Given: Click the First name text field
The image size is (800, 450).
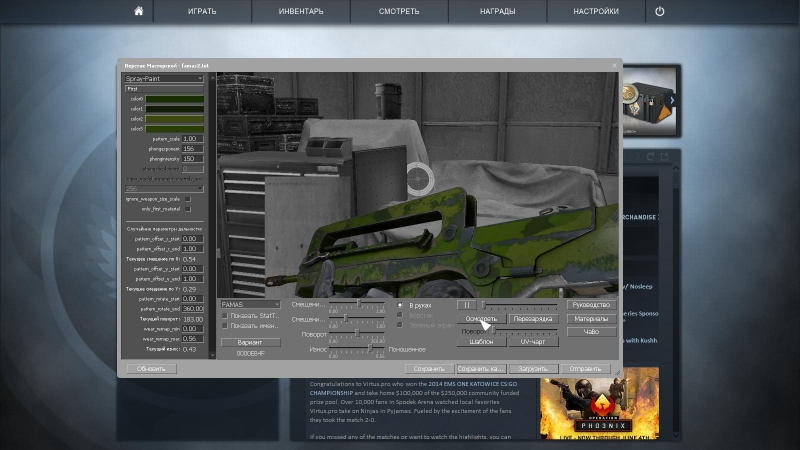Looking at the screenshot, I should click(x=164, y=89).
